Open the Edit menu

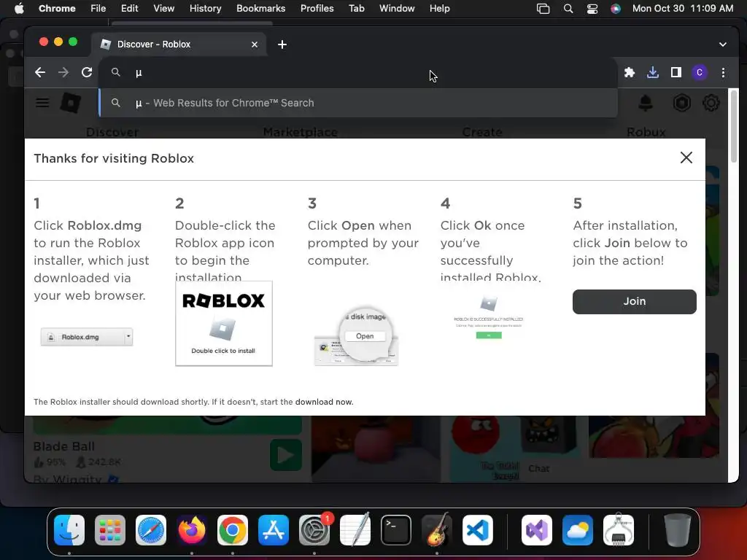click(x=129, y=9)
